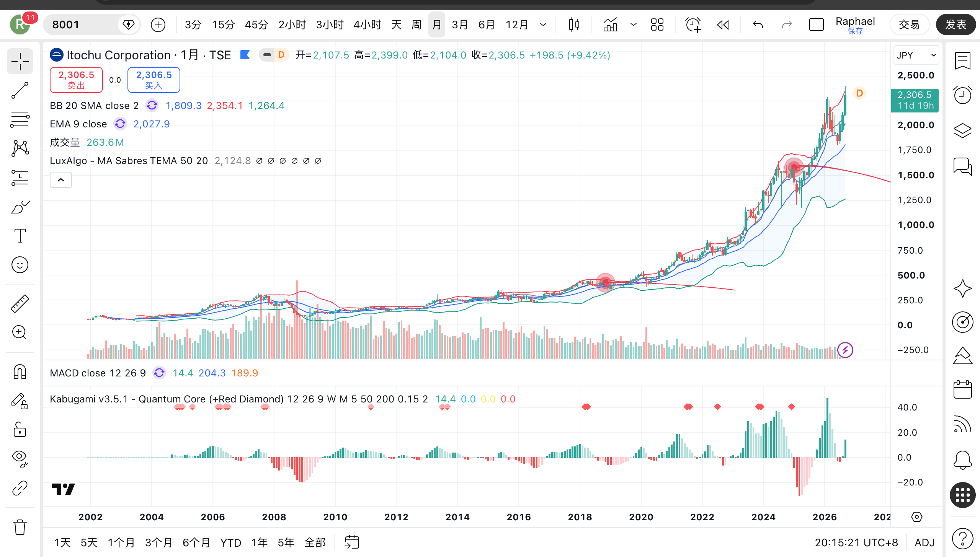Set the date range to 1年
Viewport: 980px width, 557px height.
[x=259, y=542]
